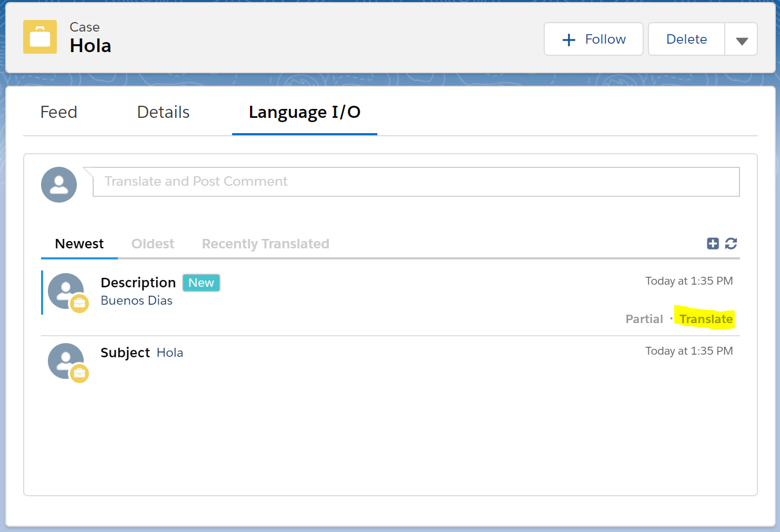Viewport: 780px width, 532px height.
Task: Click the New badge beside Description
Action: 201,283
